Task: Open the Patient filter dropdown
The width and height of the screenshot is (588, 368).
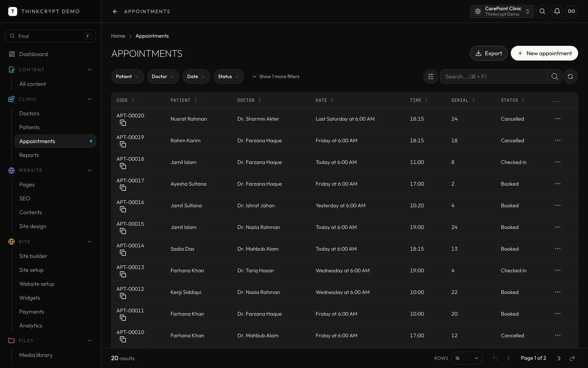Action: [127, 76]
